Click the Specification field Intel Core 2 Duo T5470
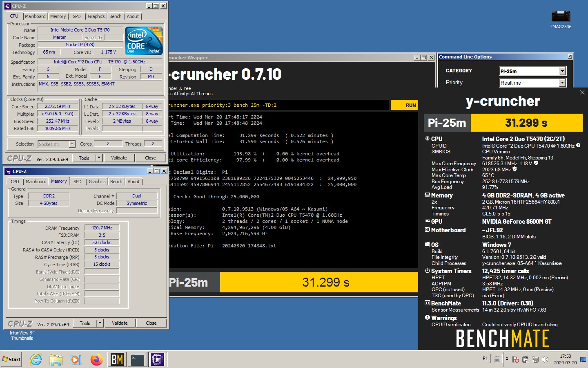This screenshot has height=368, width=588. [100, 62]
